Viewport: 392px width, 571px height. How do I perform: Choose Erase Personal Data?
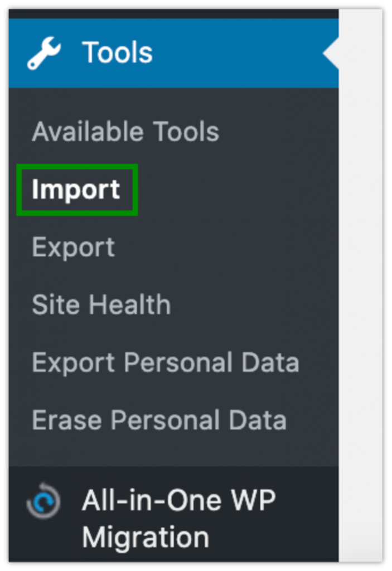point(159,420)
